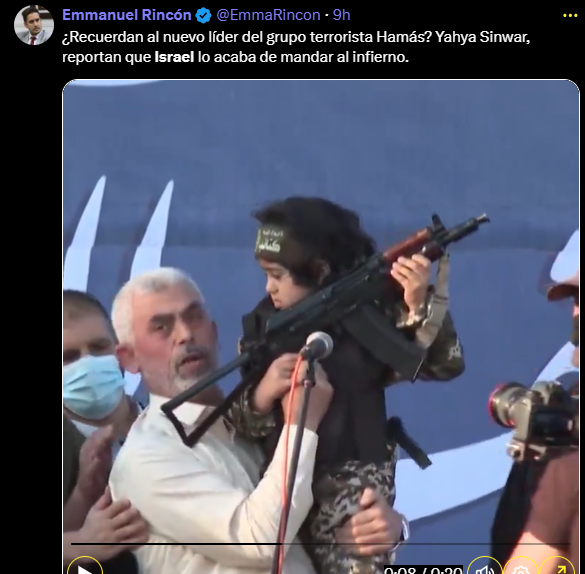This screenshot has width=585, height=574.
Task: Click the microphone in the video frame
Action: coord(317,346)
